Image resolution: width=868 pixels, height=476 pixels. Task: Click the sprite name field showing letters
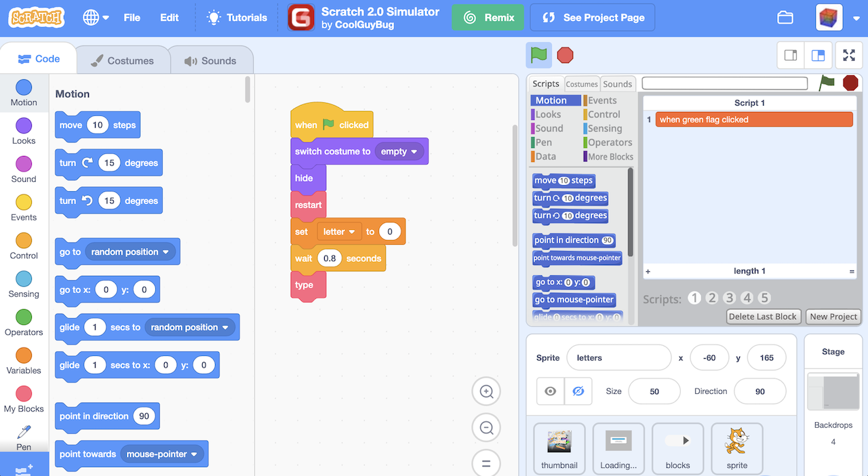click(618, 357)
